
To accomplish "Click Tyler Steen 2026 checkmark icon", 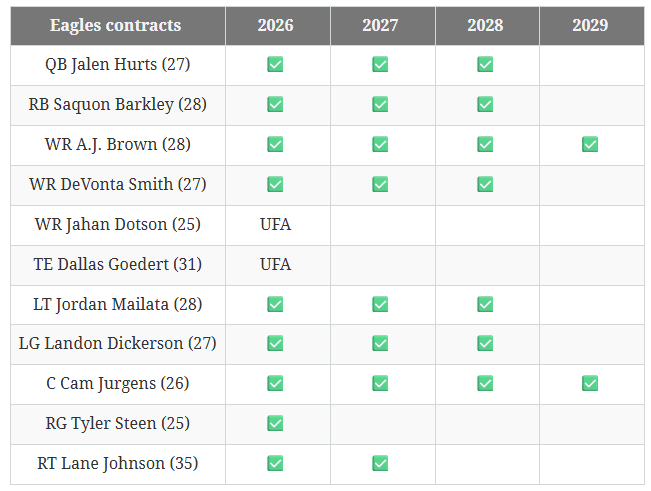I will point(275,423).
